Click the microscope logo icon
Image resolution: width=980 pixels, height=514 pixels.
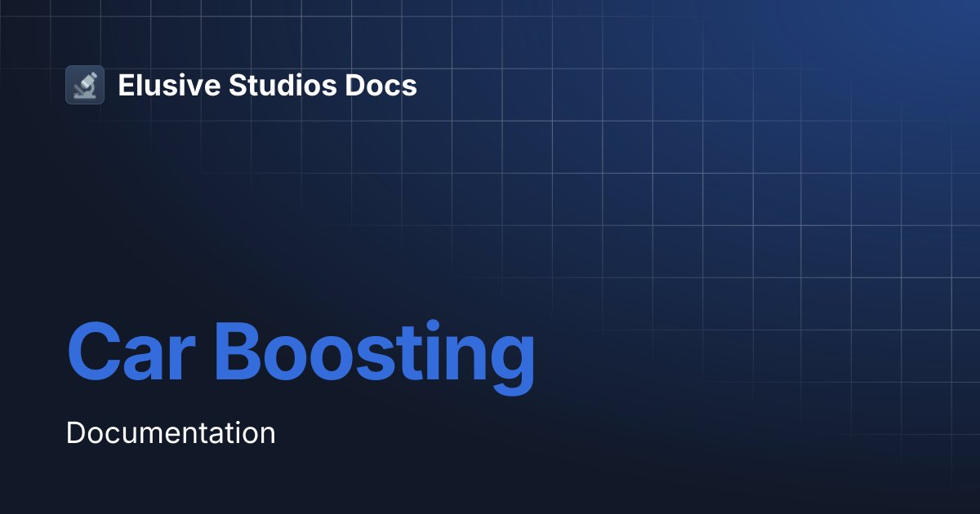[x=85, y=85]
